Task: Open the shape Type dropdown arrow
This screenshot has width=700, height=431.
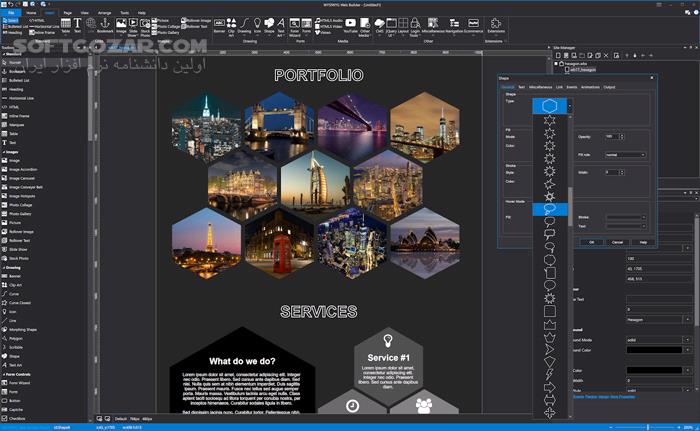Action: click(570, 106)
